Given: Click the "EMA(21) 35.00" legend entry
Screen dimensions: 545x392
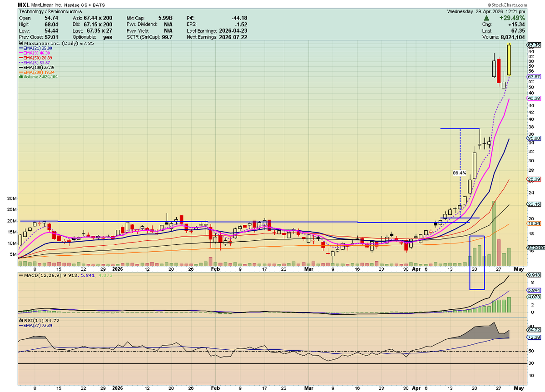Looking at the screenshot, I should pos(37,48).
